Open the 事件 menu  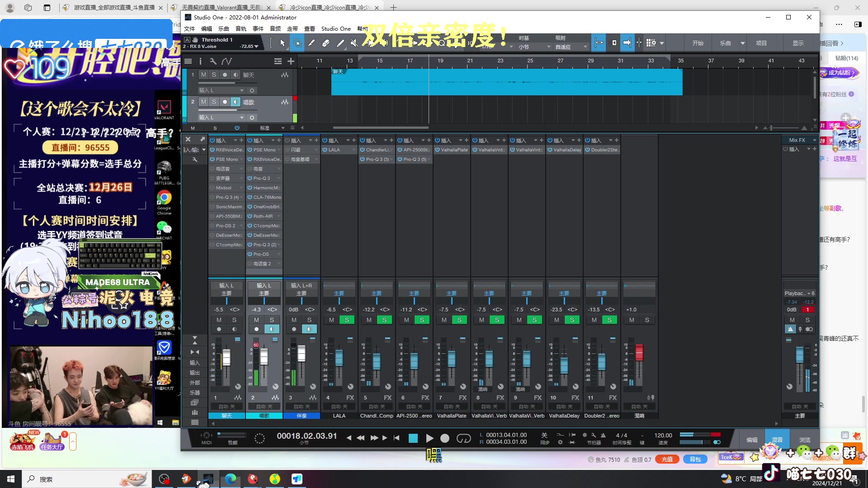(x=258, y=28)
